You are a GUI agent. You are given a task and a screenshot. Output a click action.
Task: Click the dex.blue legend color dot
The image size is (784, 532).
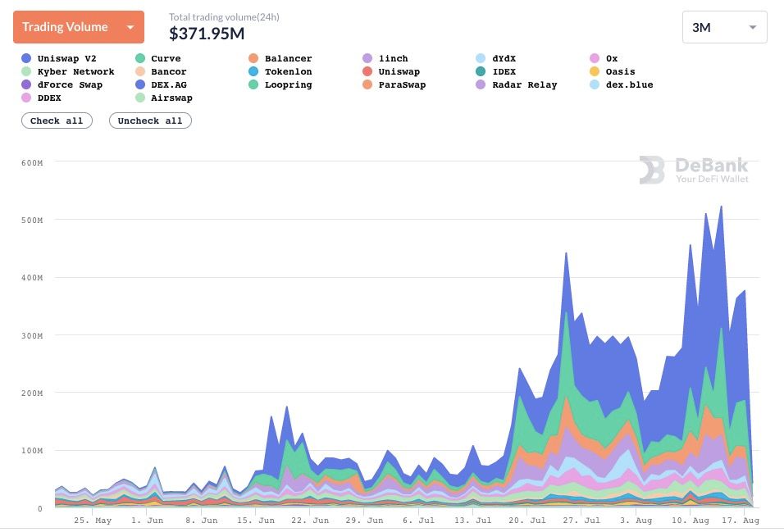[x=595, y=84]
